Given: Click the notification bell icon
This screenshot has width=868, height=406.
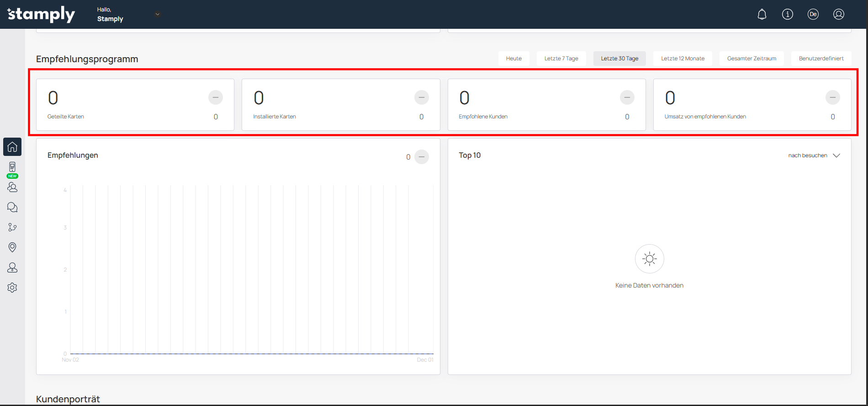Looking at the screenshot, I should pos(762,14).
